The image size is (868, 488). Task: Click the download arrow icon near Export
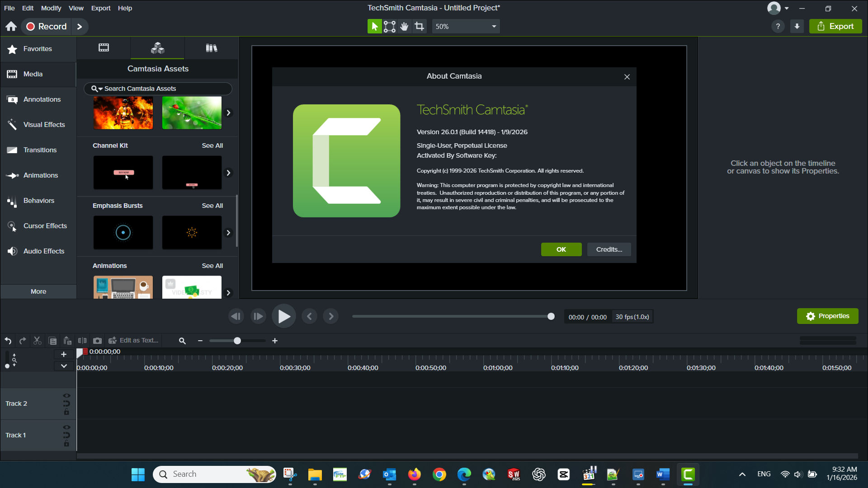coord(797,27)
